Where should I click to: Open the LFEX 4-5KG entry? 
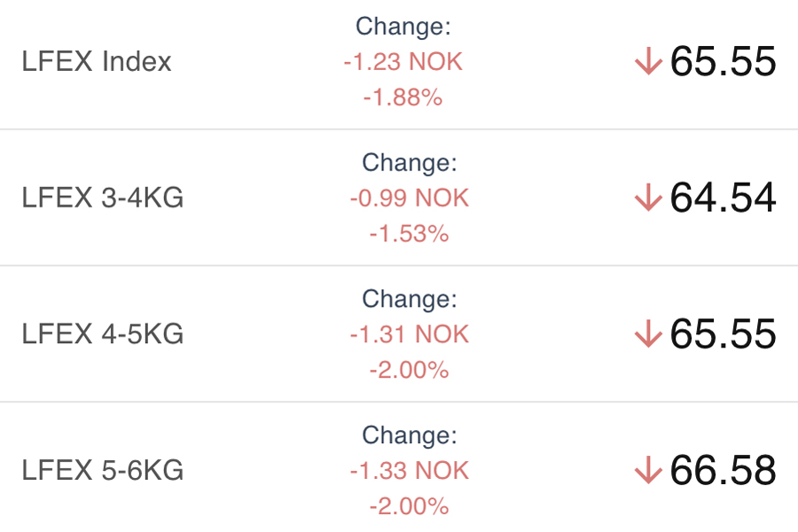[103, 334]
